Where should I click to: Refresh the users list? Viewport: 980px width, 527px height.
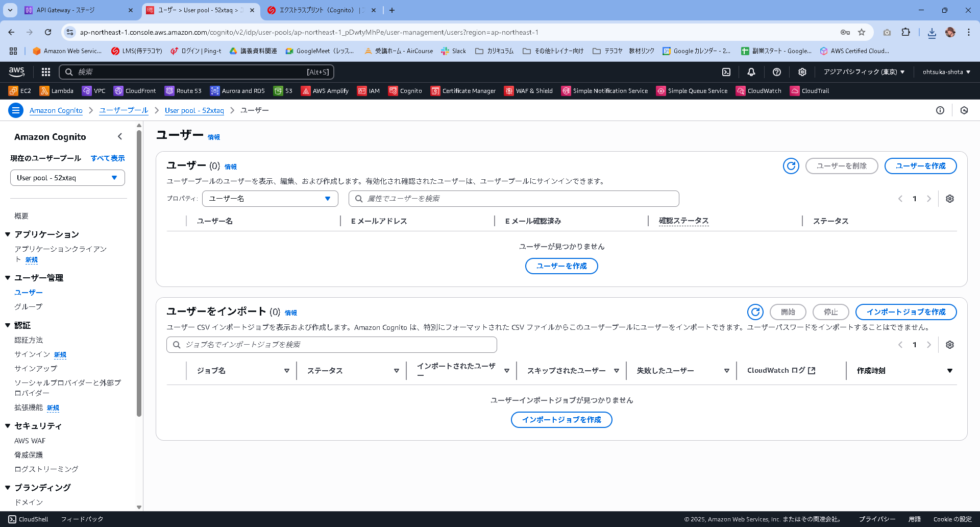(x=791, y=166)
